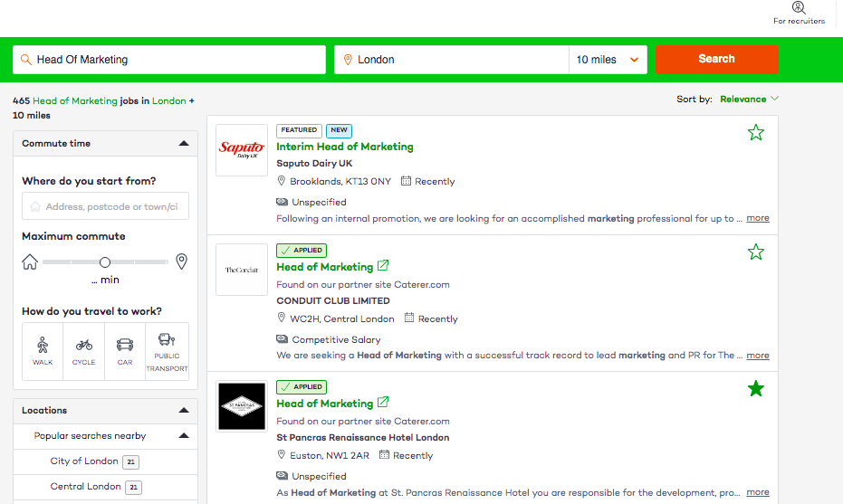Click Saputo Dairy UK company name
Viewport: 843px width, 504px height.
pos(314,164)
